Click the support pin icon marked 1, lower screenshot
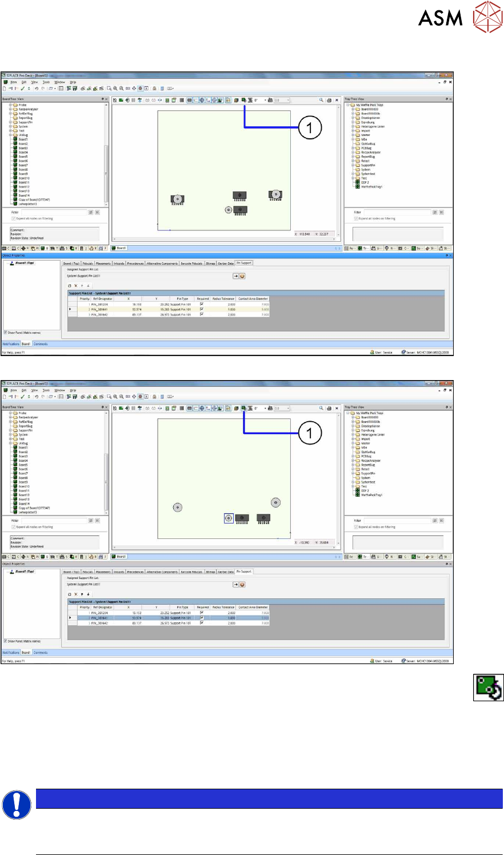The height and width of the screenshot is (855, 504). 244,409
